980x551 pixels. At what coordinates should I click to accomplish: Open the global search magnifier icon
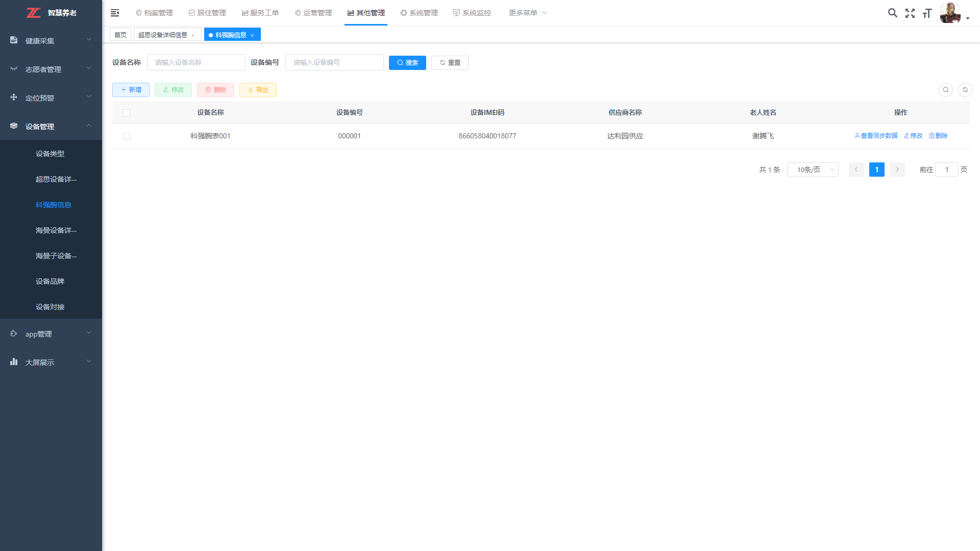click(892, 13)
